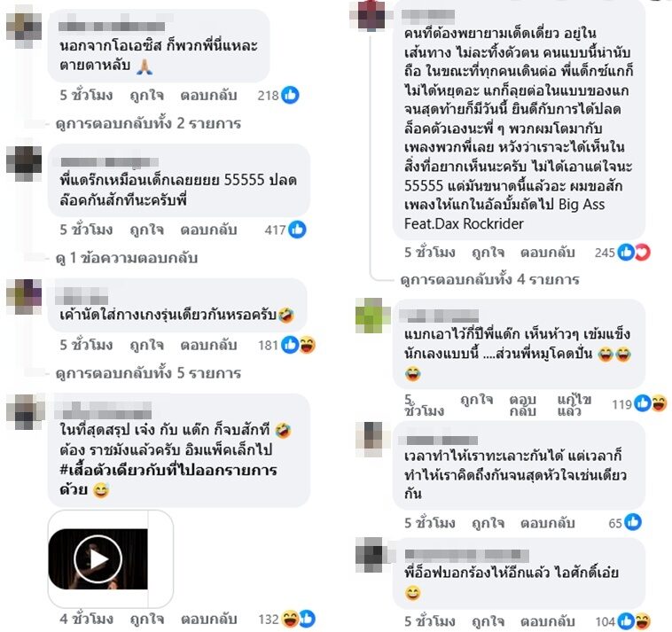Open reactions next to the 104 count

click(x=634, y=620)
